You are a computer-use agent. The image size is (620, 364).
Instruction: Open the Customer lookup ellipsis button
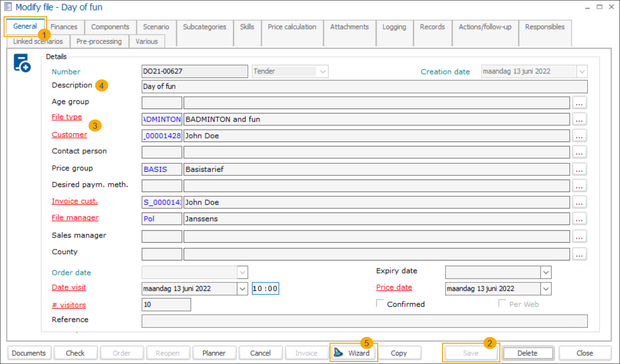tap(580, 136)
